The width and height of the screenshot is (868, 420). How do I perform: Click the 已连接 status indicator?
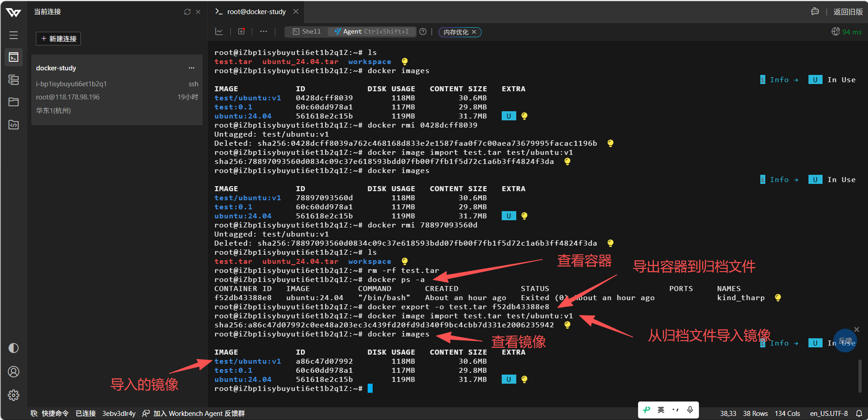(85, 413)
